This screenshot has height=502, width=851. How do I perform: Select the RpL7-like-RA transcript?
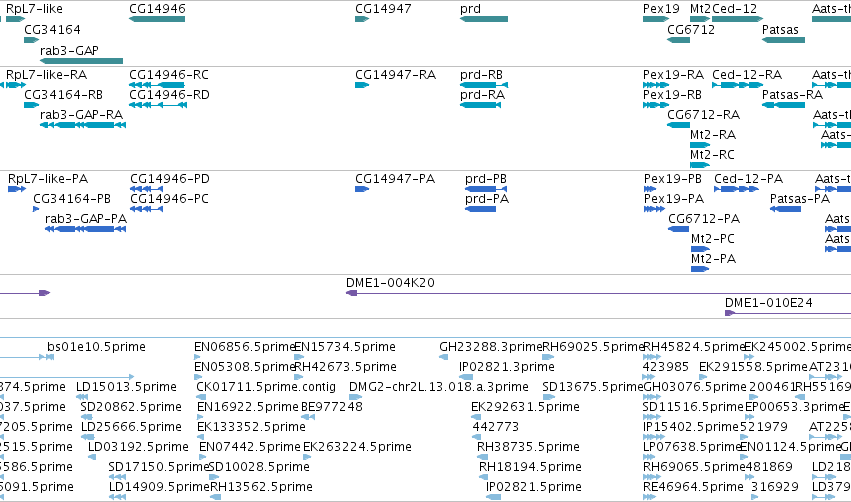point(15,85)
